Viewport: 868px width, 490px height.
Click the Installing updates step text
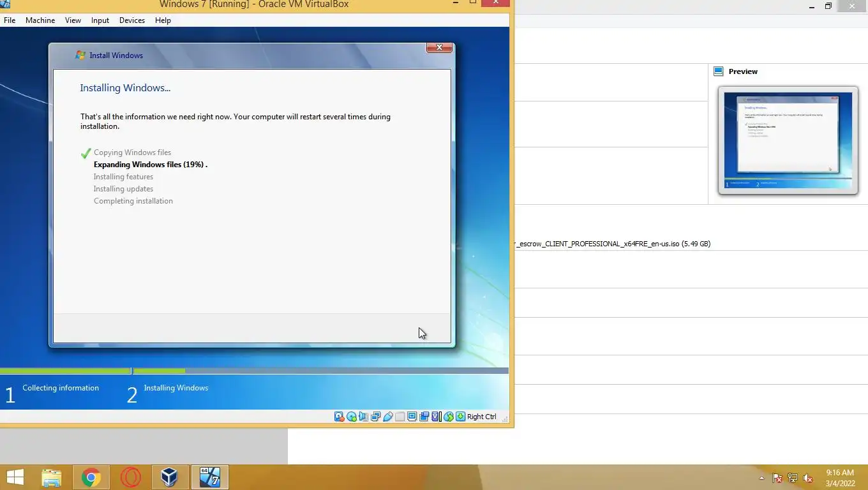pyautogui.click(x=123, y=189)
